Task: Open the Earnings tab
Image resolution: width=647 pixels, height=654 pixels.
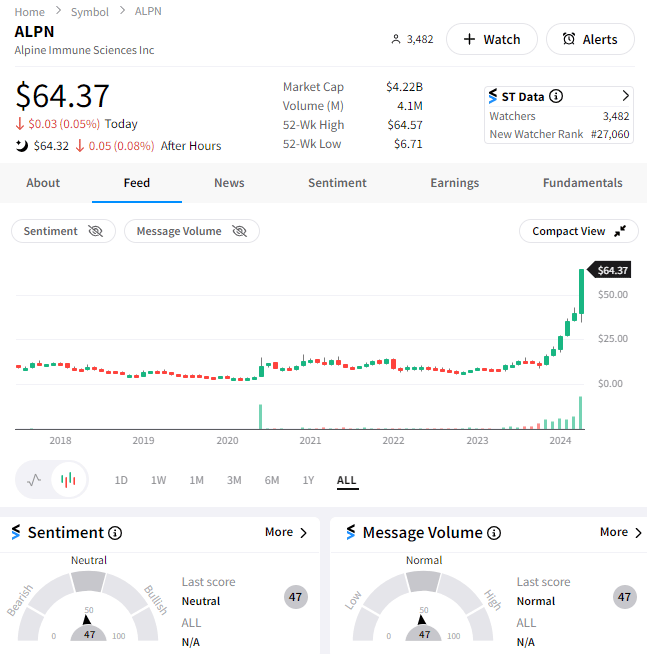Action: 455,183
